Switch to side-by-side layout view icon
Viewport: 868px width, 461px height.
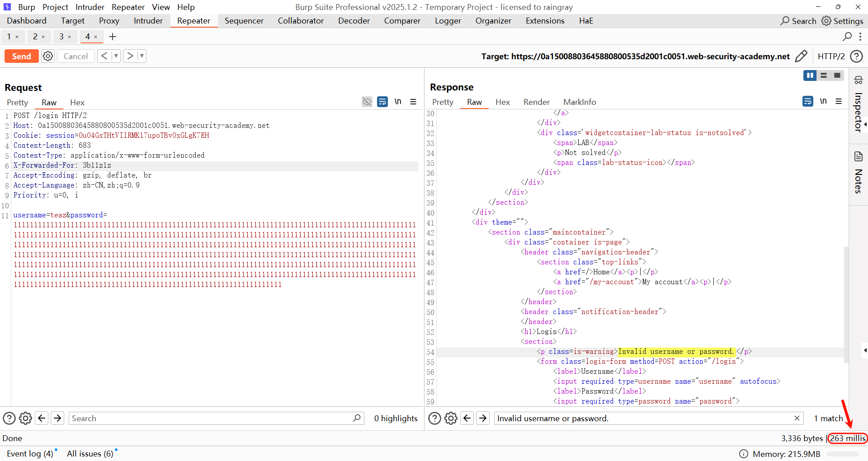pos(810,75)
